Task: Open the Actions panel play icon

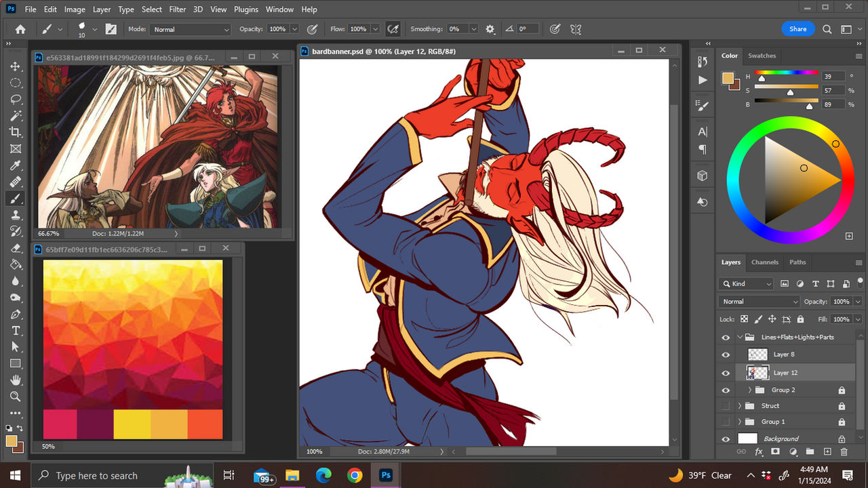Action: click(702, 80)
